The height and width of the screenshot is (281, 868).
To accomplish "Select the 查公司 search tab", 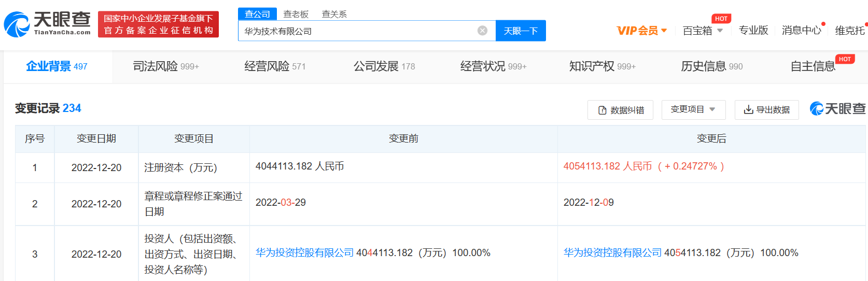I will coord(258,14).
